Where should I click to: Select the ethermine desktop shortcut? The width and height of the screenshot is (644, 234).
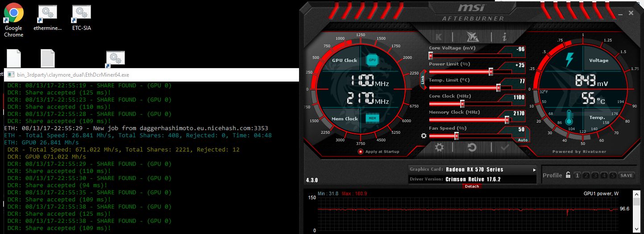click(47, 18)
